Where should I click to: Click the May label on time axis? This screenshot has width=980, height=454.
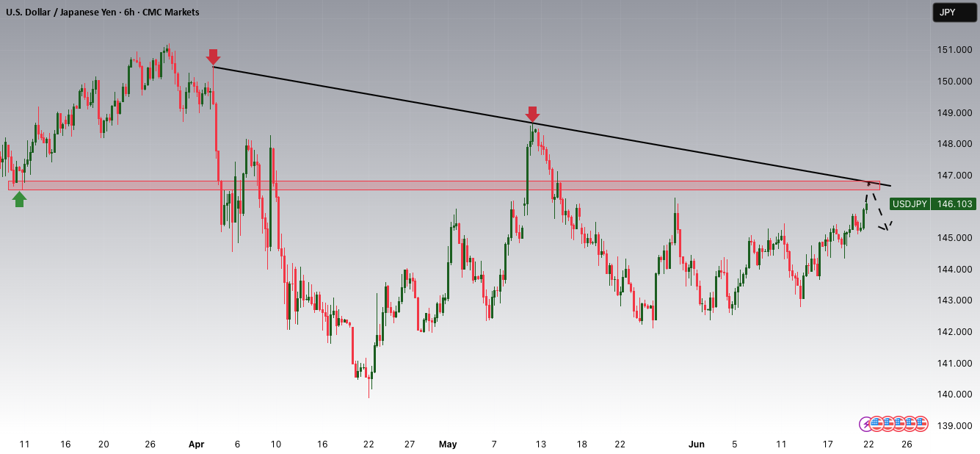pos(448,444)
